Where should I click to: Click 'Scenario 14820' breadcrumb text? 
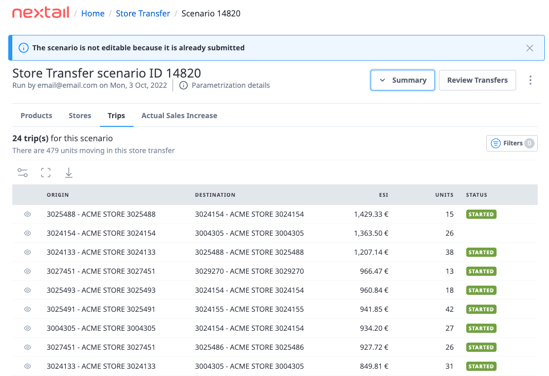point(211,14)
